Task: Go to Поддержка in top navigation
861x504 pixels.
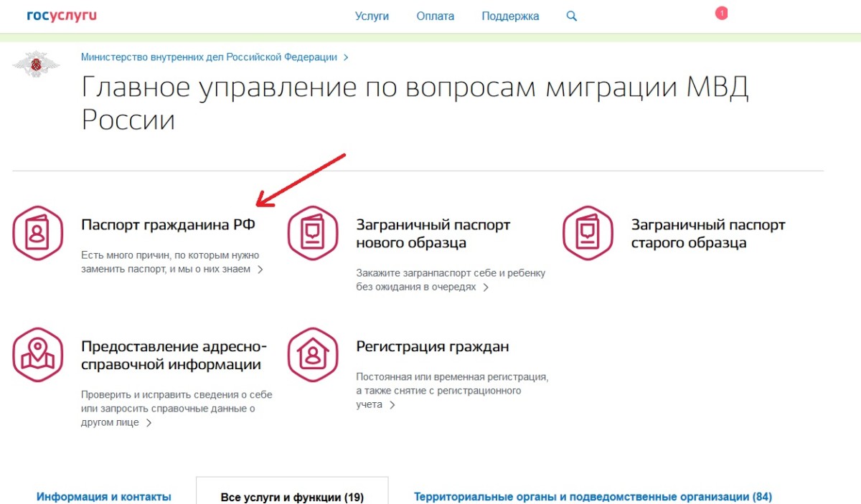Action: point(510,16)
